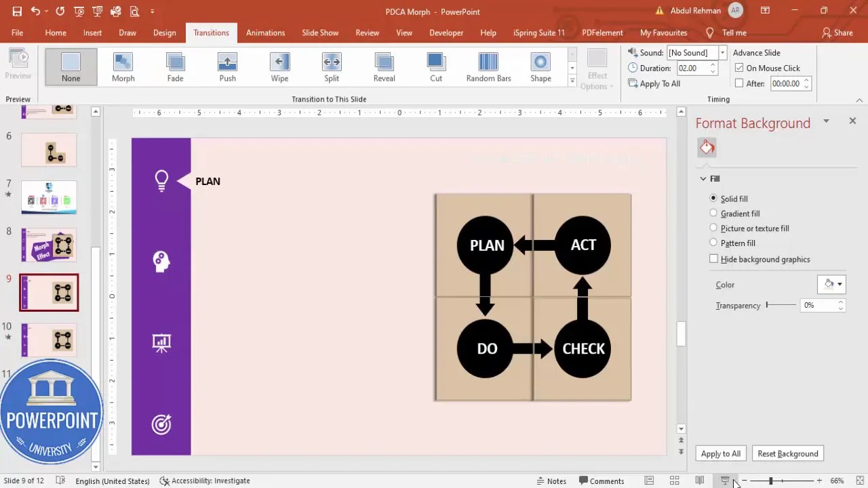Switch to Reading view

tap(699, 481)
